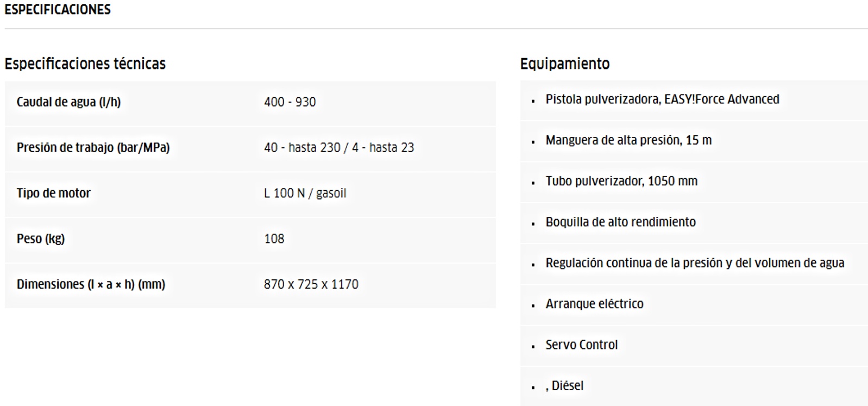Select Tubo pulverizador, 1050 mm item
The height and width of the screenshot is (406, 868).
[622, 181]
